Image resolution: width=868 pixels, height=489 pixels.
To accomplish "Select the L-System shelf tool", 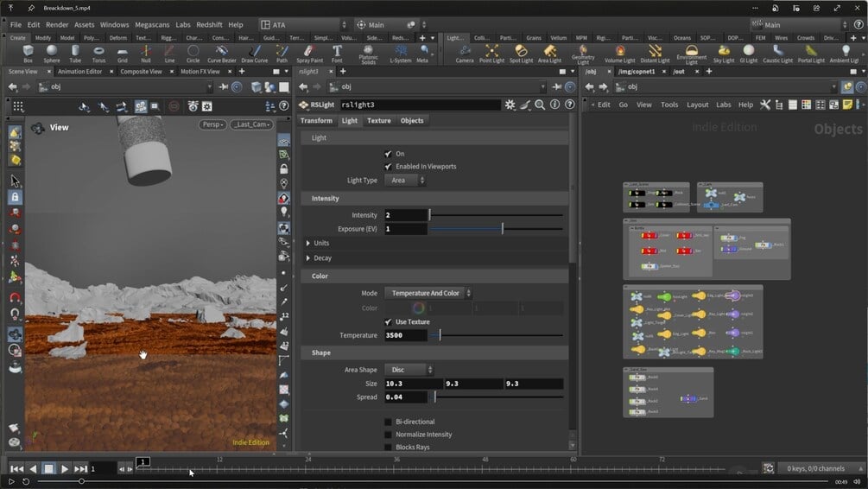I will (400, 54).
